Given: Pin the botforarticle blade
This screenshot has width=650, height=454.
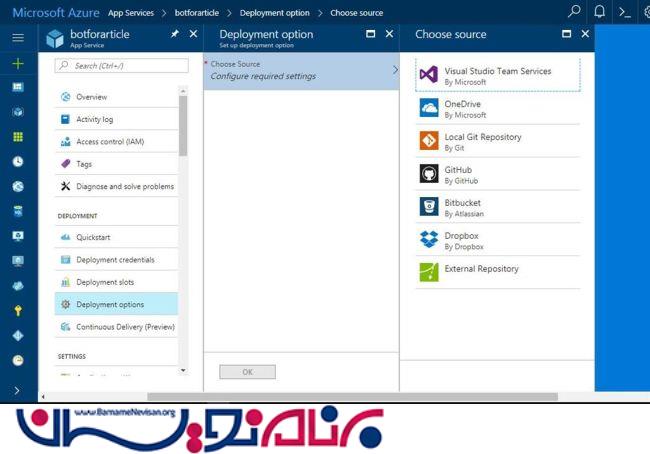Looking at the screenshot, I should [x=175, y=34].
